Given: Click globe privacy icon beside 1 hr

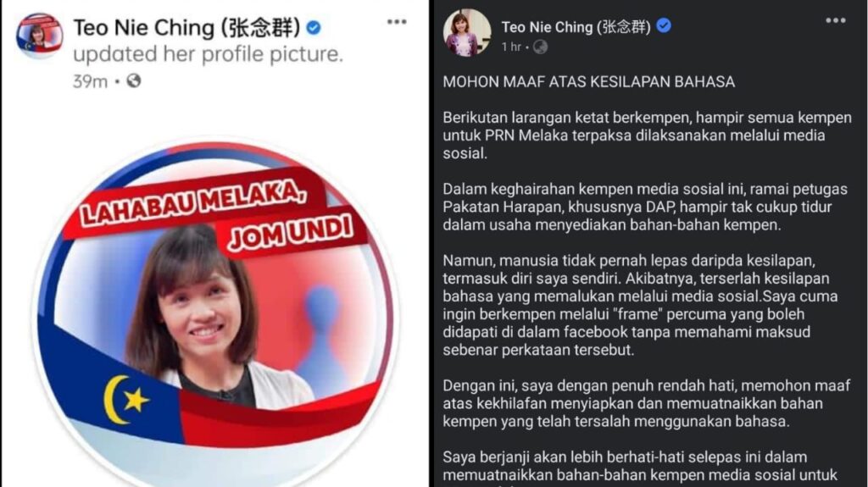Looking at the screenshot, I should [x=540, y=47].
